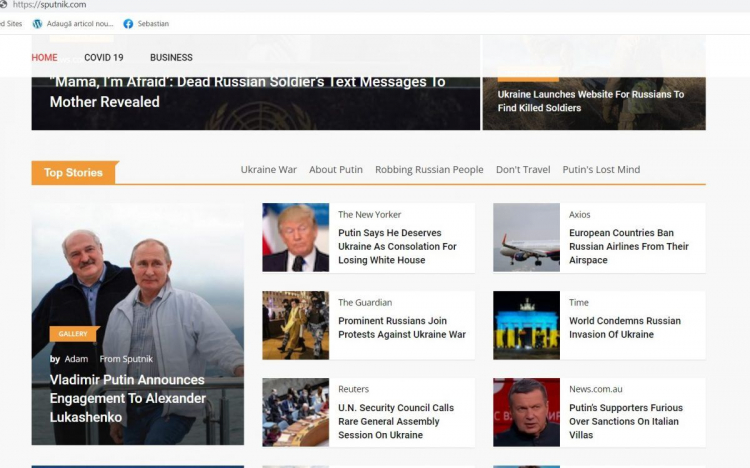Open 'World Condemns Russian Invasion' article

point(625,327)
